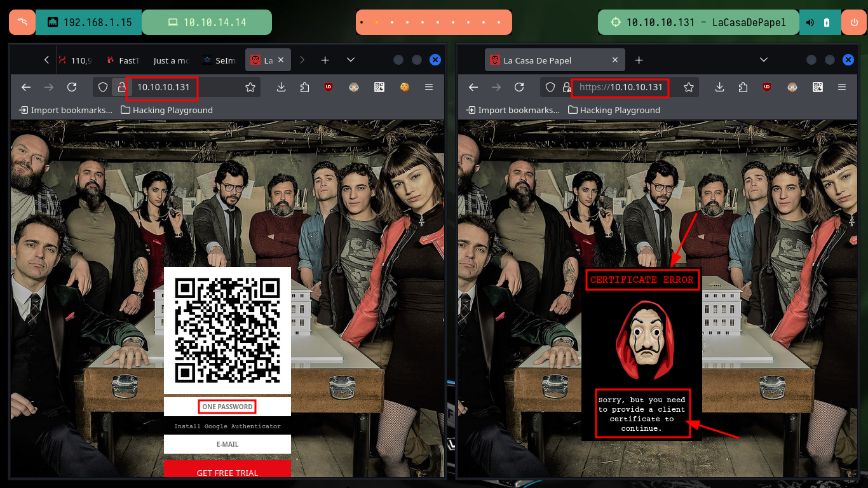Screen dimensions: 868x488
Task: Open uBlock Origin in left browser
Action: [x=328, y=87]
